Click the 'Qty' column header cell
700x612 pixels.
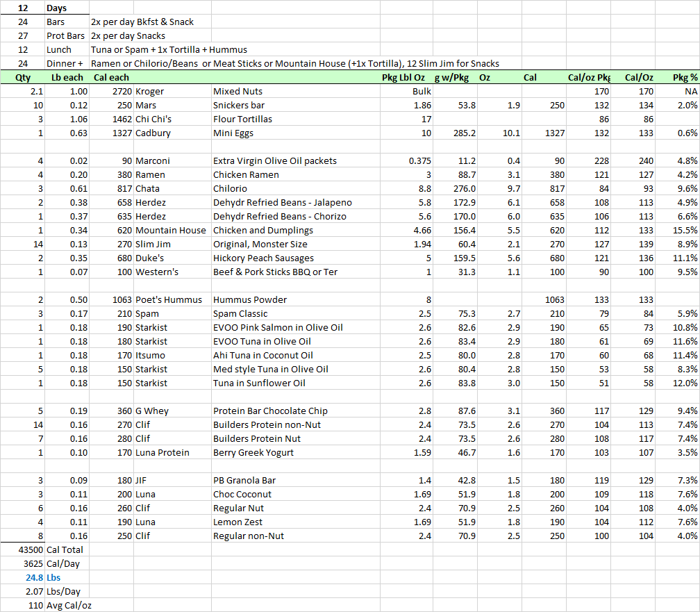coord(23,77)
